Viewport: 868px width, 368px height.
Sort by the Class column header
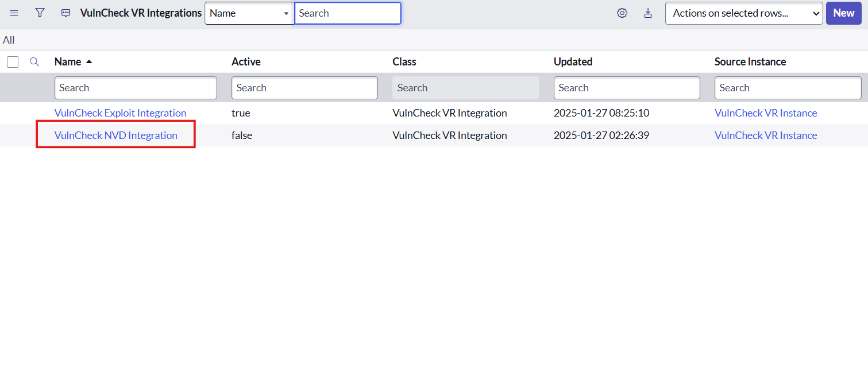[x=404, y=61]
